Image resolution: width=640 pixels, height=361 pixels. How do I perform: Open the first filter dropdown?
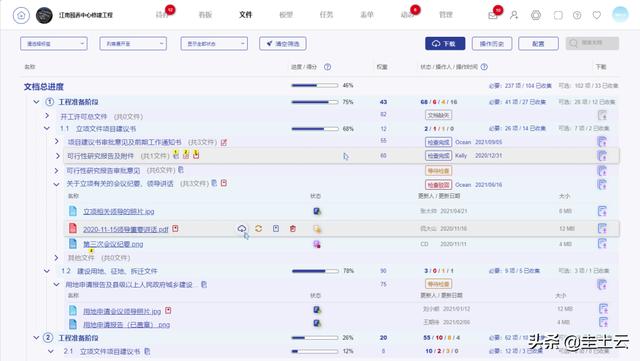(54, 43)
